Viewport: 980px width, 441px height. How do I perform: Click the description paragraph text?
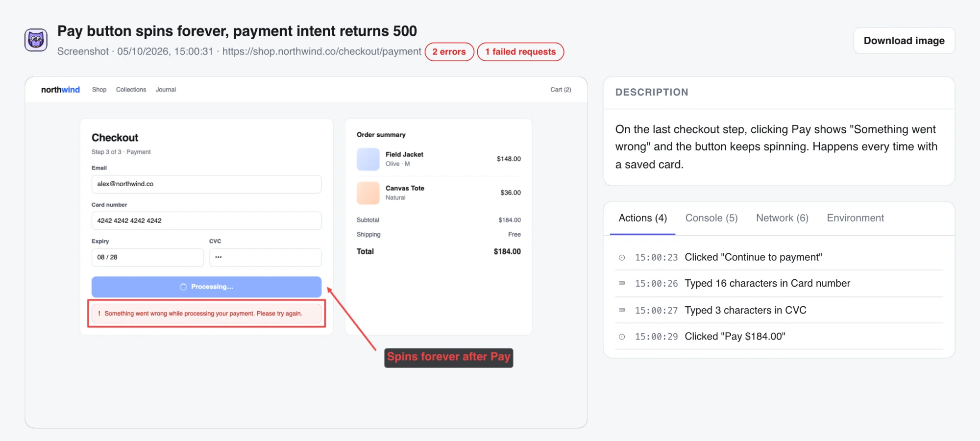[777, 147]
